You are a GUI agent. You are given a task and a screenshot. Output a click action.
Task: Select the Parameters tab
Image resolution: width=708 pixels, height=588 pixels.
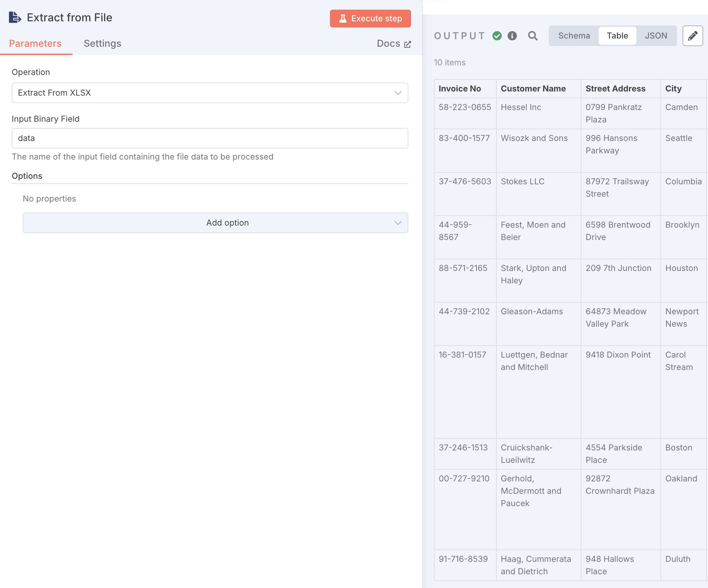[x=35, y=44]
